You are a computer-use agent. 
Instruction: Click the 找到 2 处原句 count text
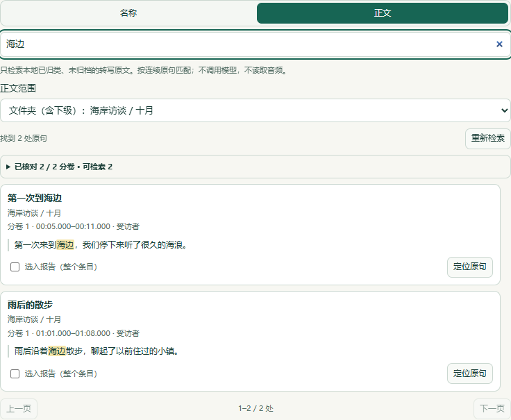(24, 138)
